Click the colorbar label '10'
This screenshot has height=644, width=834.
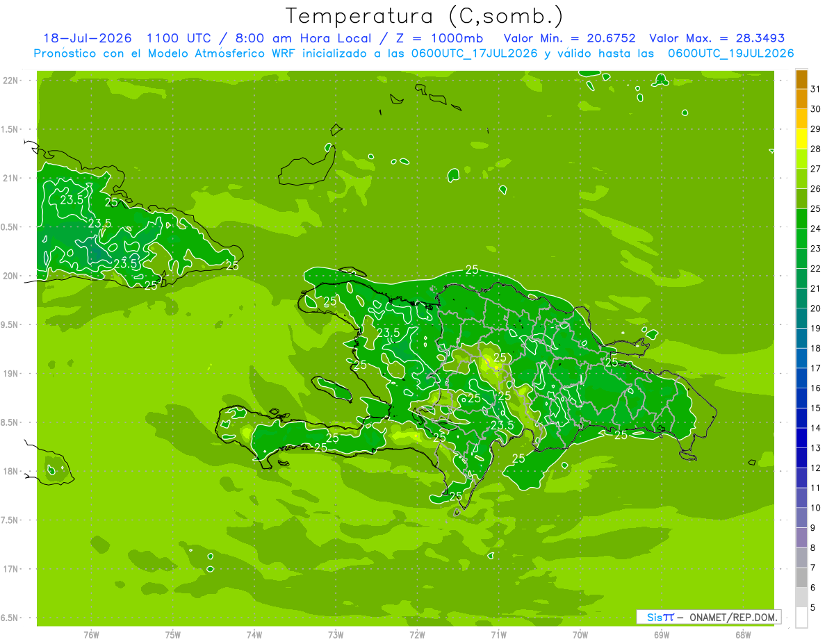tap(817, 508)
